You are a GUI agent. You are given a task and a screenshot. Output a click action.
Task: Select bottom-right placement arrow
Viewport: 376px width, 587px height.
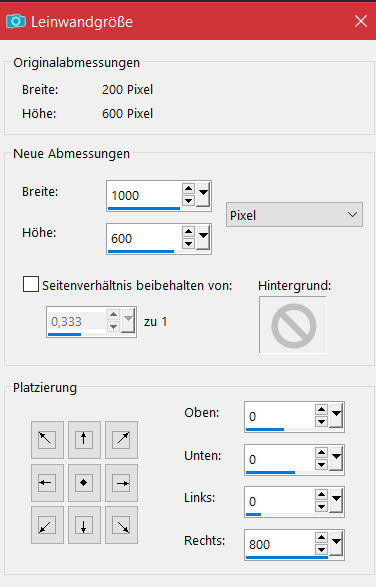tap(121, 525)
